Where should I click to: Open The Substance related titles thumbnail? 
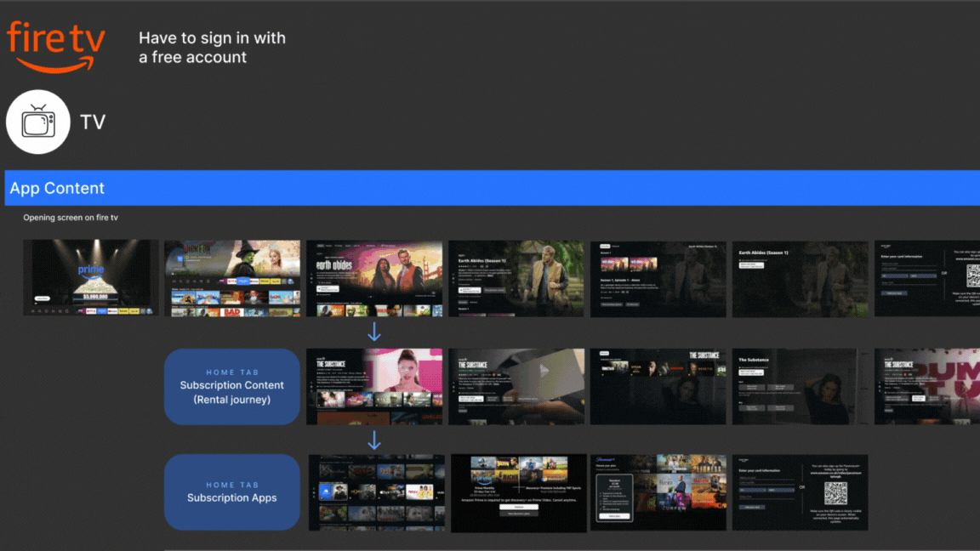pyautogui.click(x=658, y=387)
